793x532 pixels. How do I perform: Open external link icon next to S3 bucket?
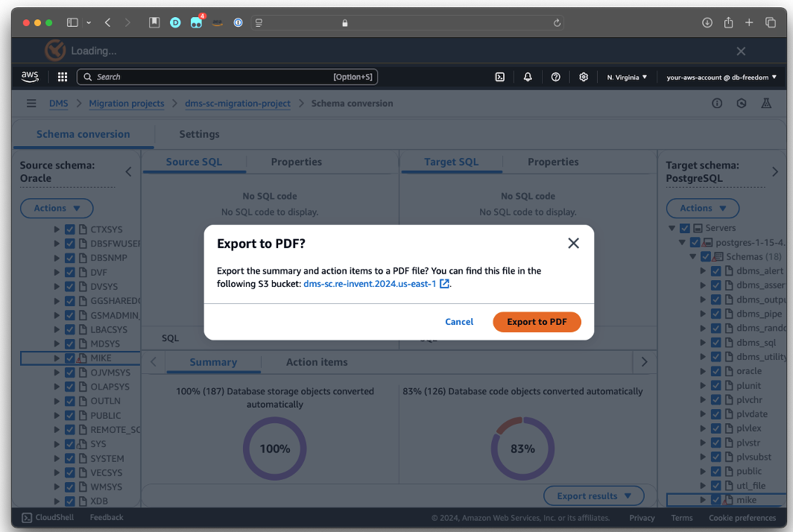[444, 284]
